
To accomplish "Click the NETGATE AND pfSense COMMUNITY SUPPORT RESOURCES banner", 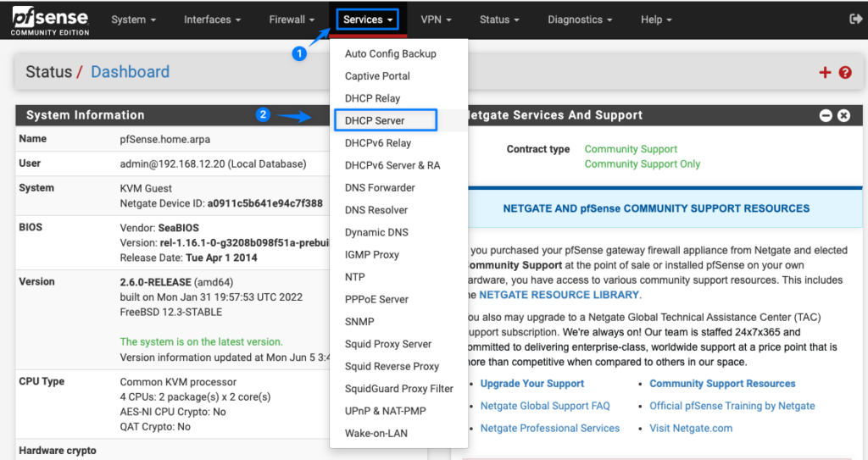I will (x=656, y=208).
